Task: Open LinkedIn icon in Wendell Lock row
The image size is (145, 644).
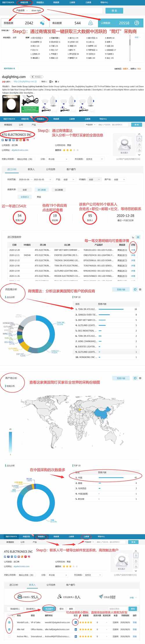Action: click(76, 622)
